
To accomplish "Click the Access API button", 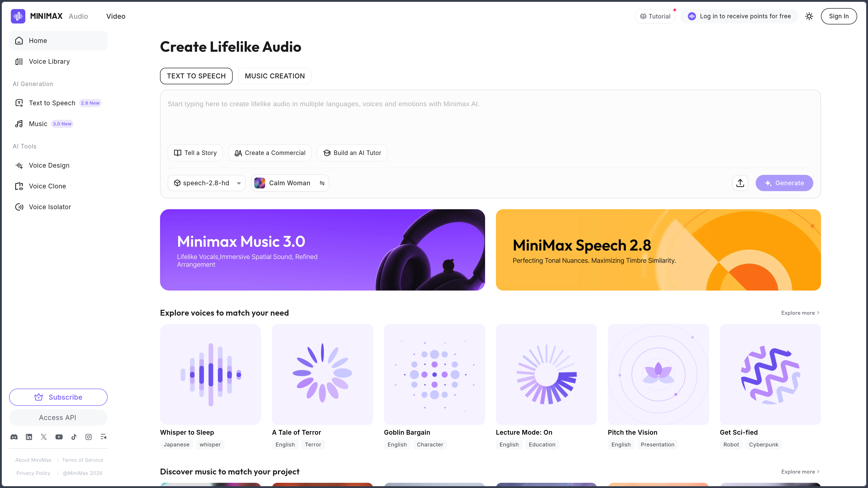I will coord(58,418).
